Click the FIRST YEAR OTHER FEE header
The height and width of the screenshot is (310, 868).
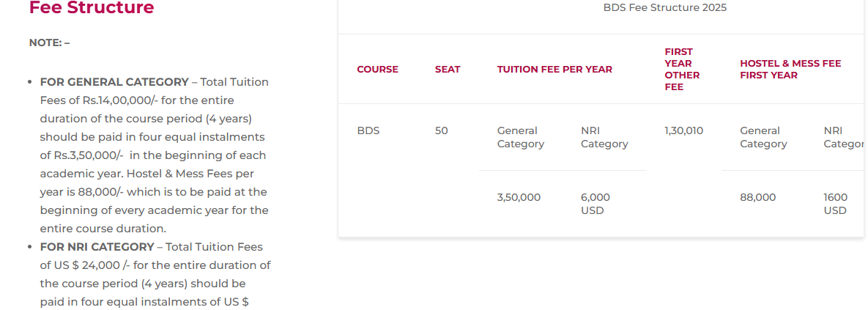(x=682, y=70)
